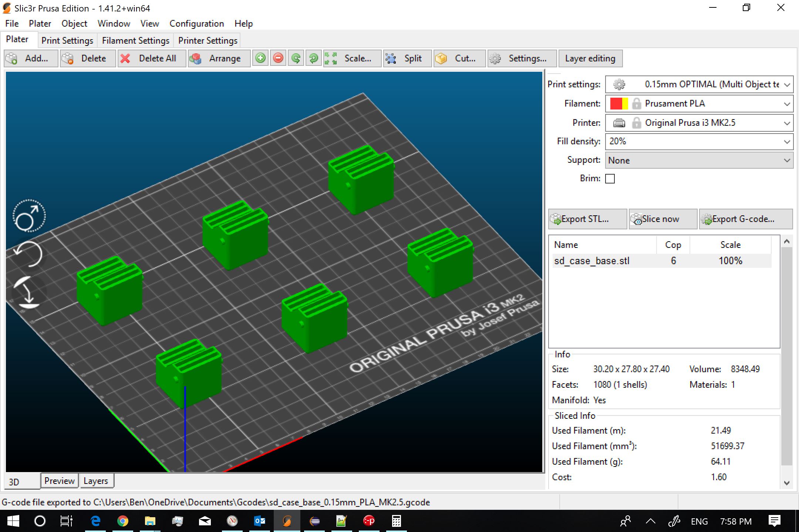Click the print settings gear icon

click(619, 84)
